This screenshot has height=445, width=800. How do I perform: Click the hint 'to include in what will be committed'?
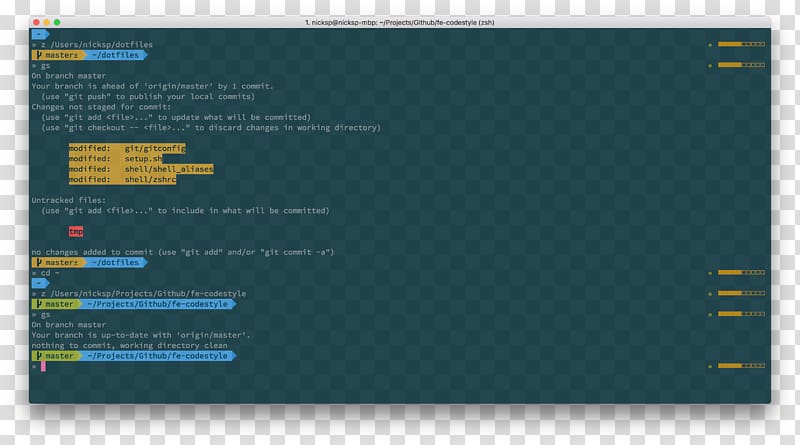[x=185, y=211]
